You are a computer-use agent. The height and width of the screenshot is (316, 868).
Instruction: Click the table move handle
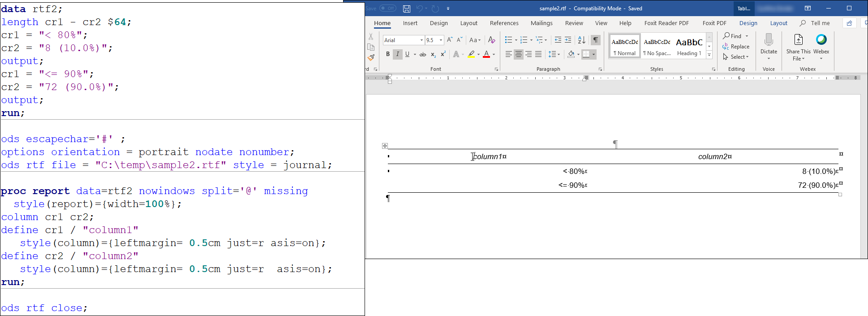(x=385, y=146)
